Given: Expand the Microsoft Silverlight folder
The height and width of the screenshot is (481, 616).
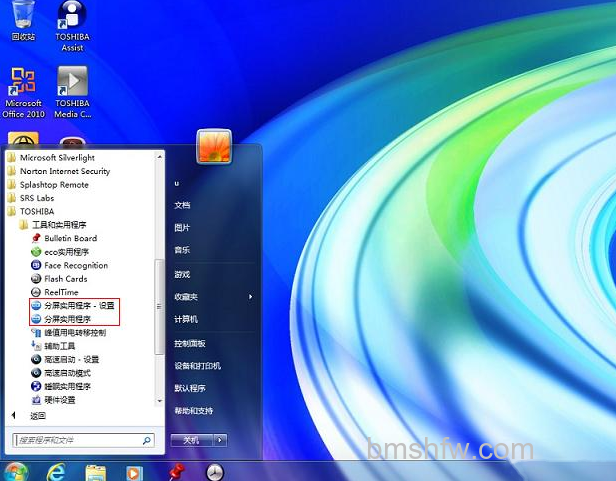Looking at the screenshot, I should [57, 158].
